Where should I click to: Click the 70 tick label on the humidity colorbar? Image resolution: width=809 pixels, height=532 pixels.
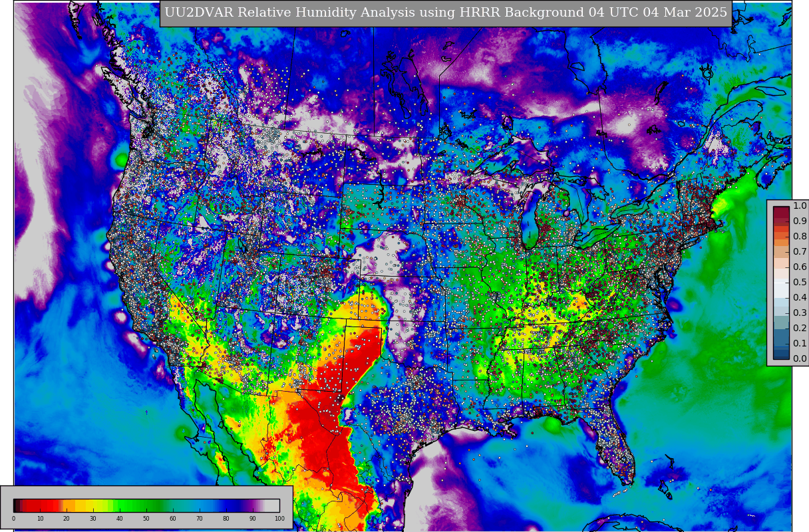point(200,519)
